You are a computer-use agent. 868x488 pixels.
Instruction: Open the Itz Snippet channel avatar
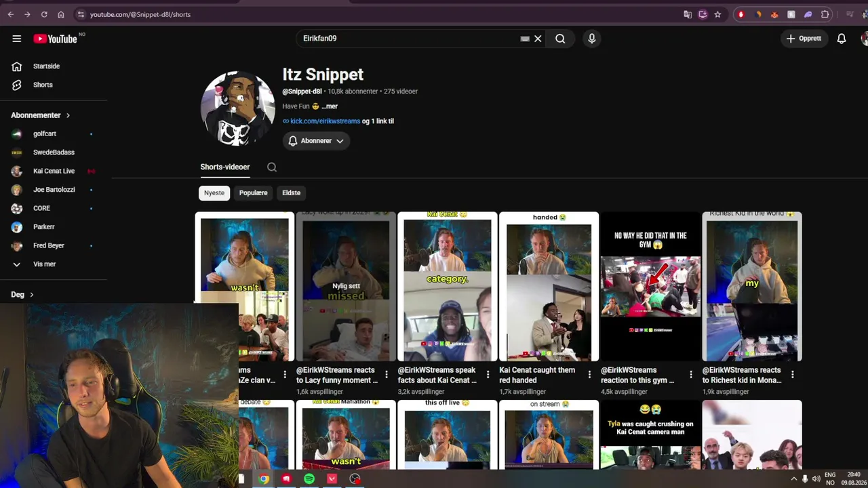pyautogui.click(x=238, y=108)
